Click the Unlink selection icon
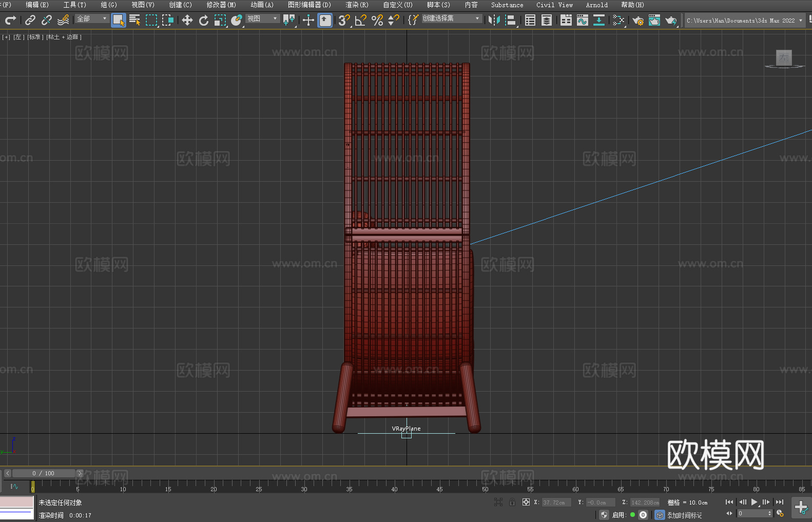Viewport: 812px width, 522px height. click(47, 20)
